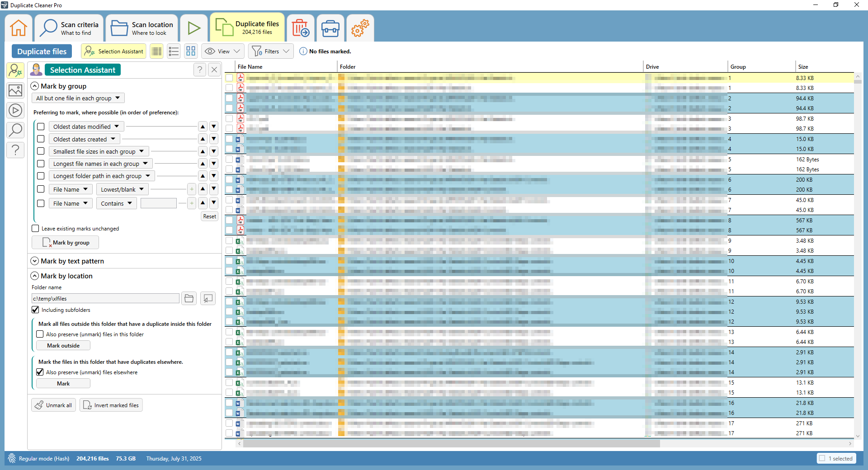Click browse folder icon beside folder name
Viewport: 868px width, 470px height.
[189, 299]
